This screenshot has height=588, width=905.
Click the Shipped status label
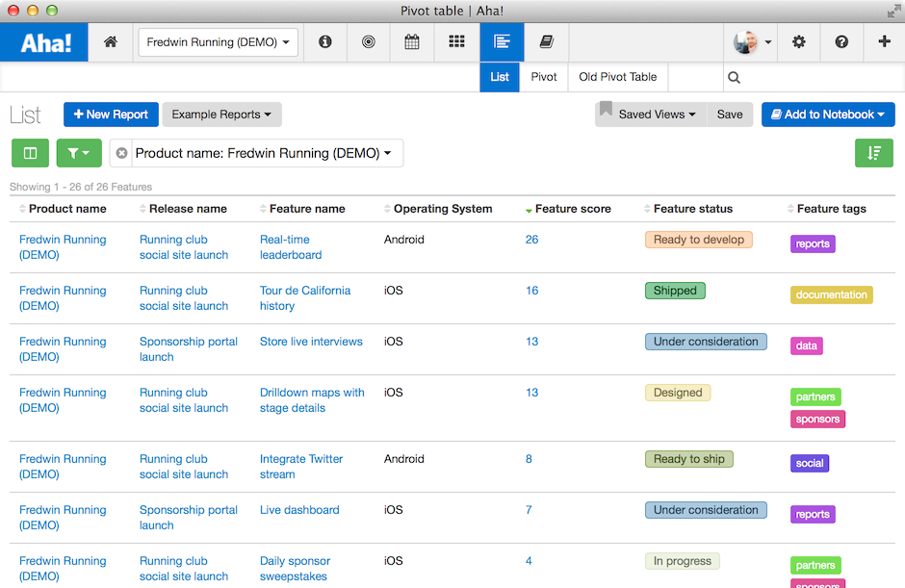tap(675, 291)
